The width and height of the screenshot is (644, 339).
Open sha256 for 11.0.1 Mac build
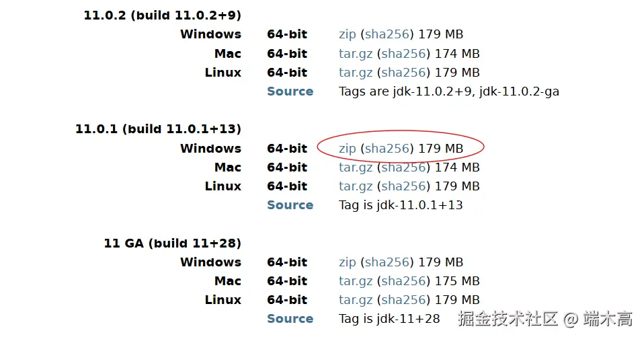(404, 167)
